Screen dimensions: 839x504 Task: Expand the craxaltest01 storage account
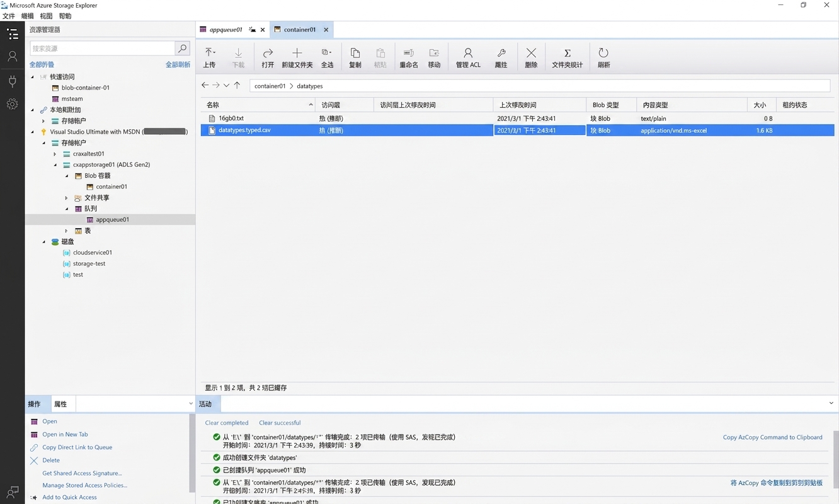click(x=55, y=154)
